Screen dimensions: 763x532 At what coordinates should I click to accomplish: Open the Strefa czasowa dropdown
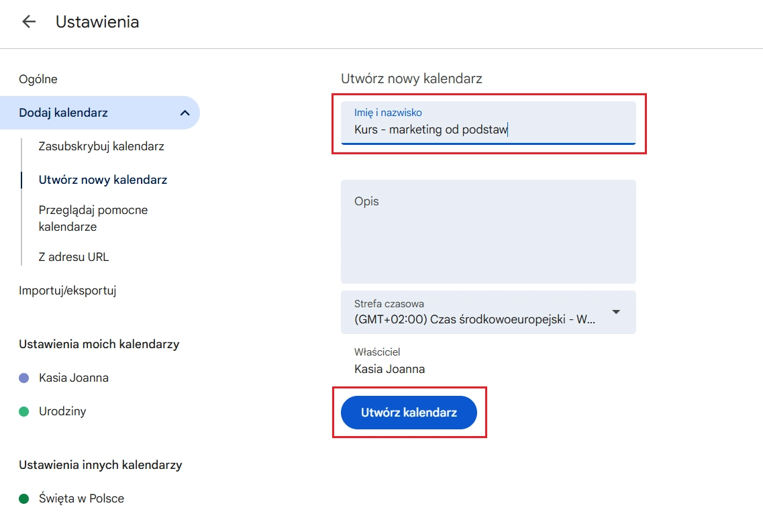488,312
